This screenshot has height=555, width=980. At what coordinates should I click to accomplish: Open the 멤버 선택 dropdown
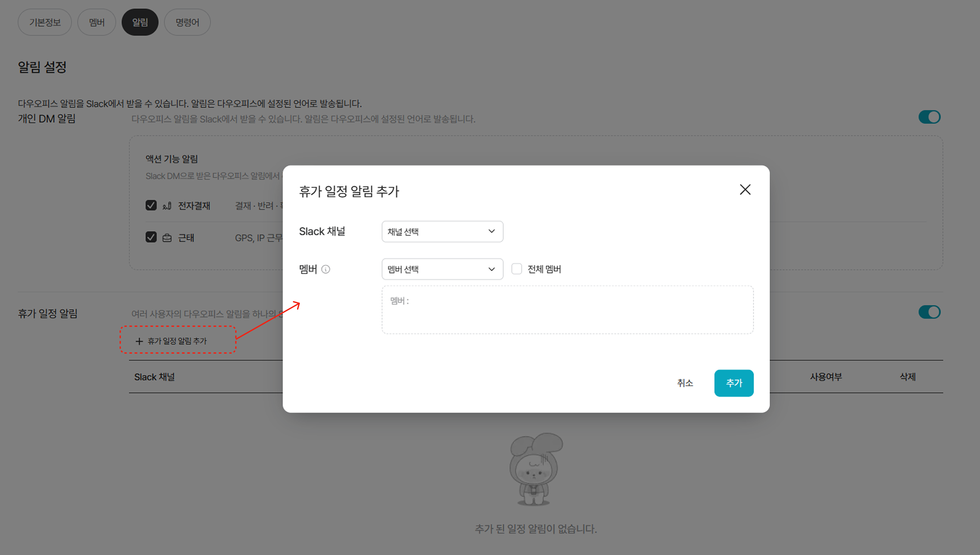click(x=442, y=269)
